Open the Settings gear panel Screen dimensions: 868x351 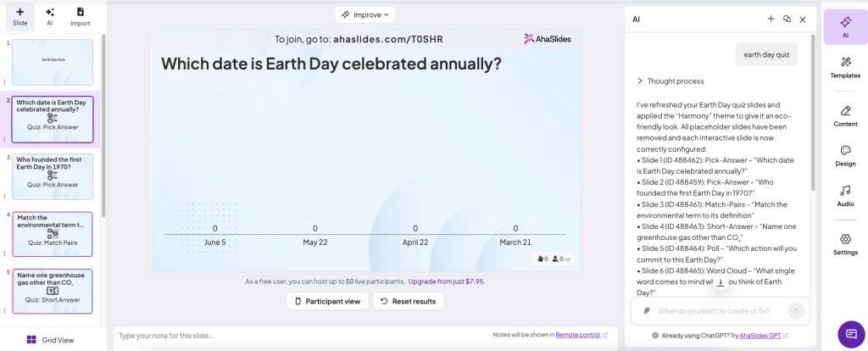pyautogui.click(x=845, y=244)
